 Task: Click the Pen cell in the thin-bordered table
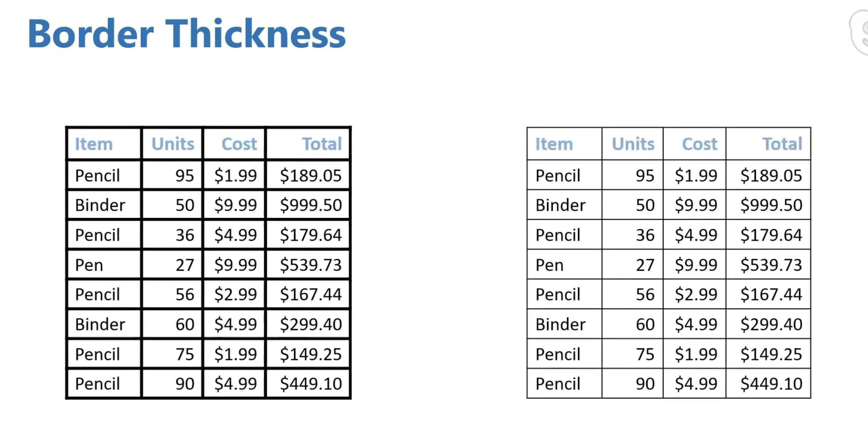coord(550,265)
